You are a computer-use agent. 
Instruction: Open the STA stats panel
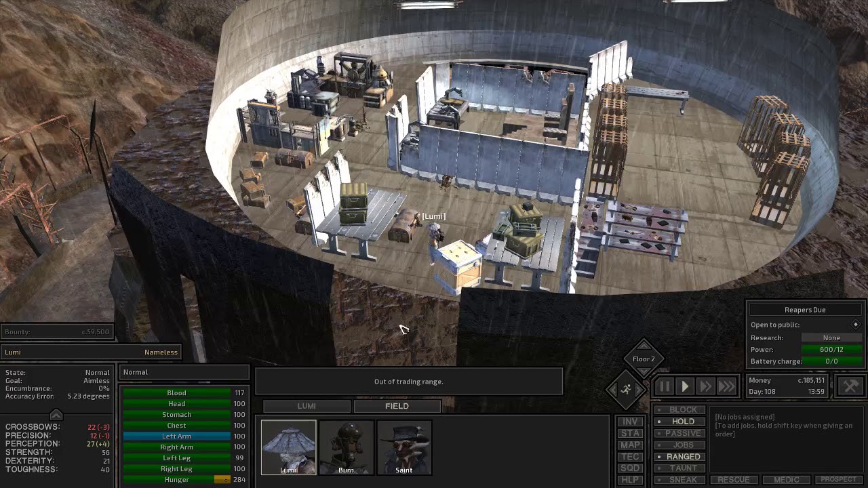(630, 433)
